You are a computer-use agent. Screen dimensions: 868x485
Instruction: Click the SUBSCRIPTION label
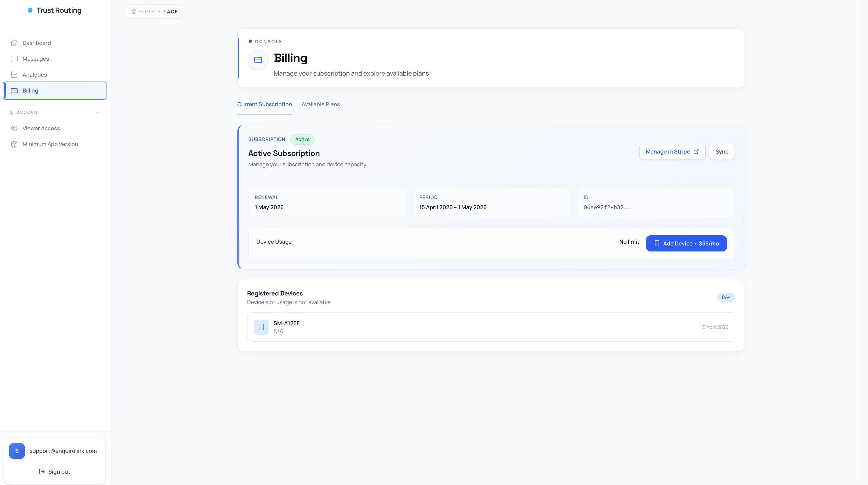[x=267, y=139]
